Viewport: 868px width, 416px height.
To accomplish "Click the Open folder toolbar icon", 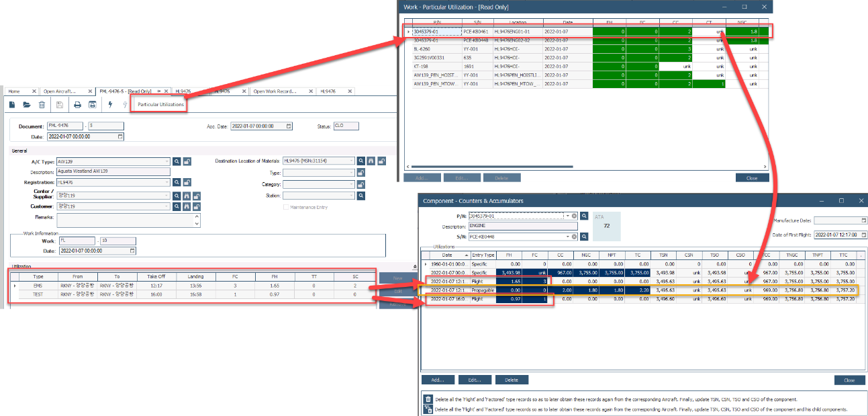I will pyautogui.click(x=27, y=105).
